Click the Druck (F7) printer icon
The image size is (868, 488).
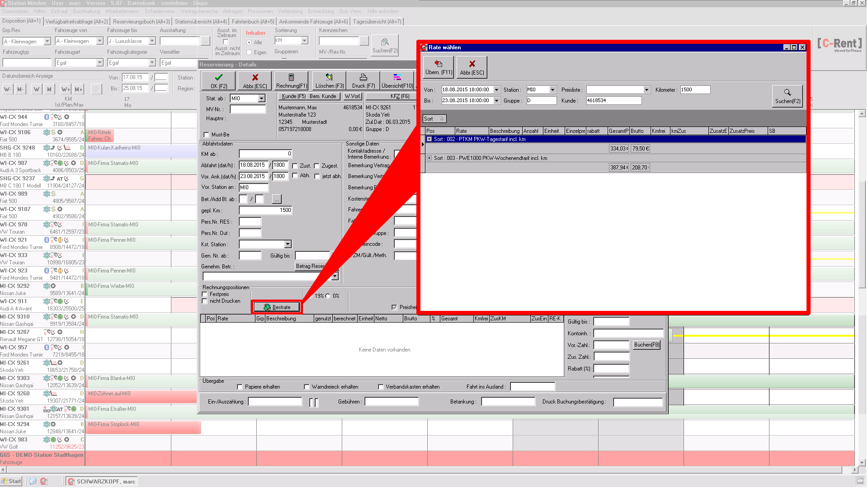pyautogui.click(x=363, y=80)
